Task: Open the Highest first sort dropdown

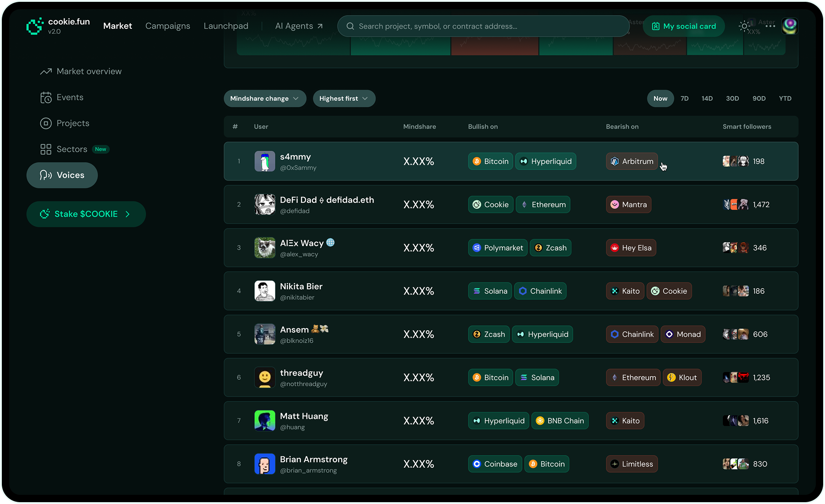Action: (344, 99)
